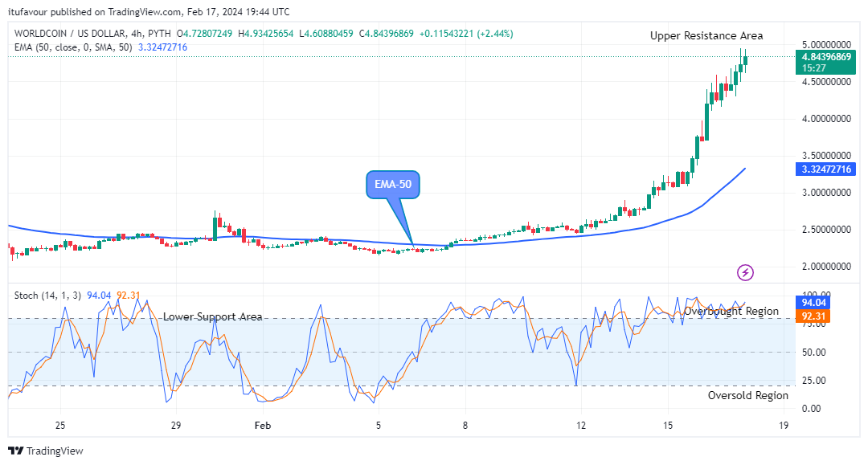Click the 19 date label on time axis
The height and width of the screenshot is (465, 868).
784,426
